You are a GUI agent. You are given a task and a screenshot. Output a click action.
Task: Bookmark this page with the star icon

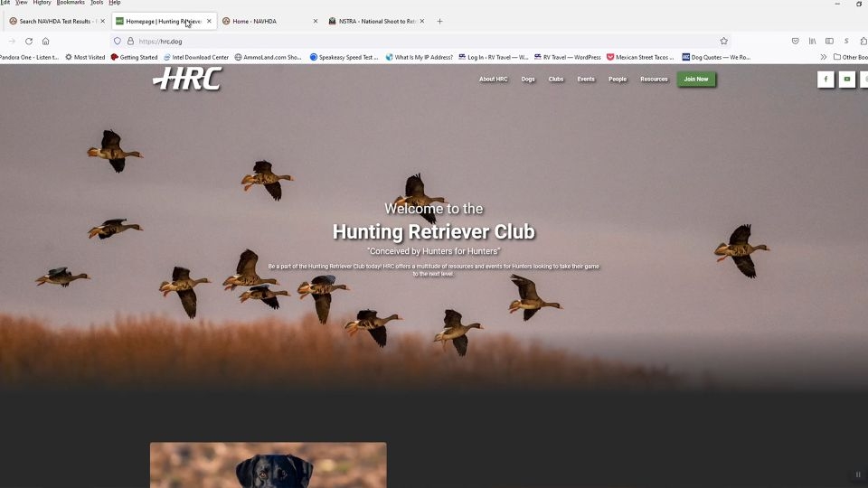pyautogui.click(x=723, y=41)
